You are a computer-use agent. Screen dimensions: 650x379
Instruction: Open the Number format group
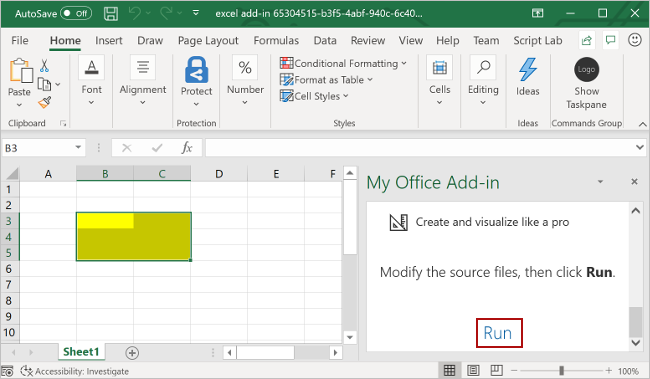click(245, 80)
